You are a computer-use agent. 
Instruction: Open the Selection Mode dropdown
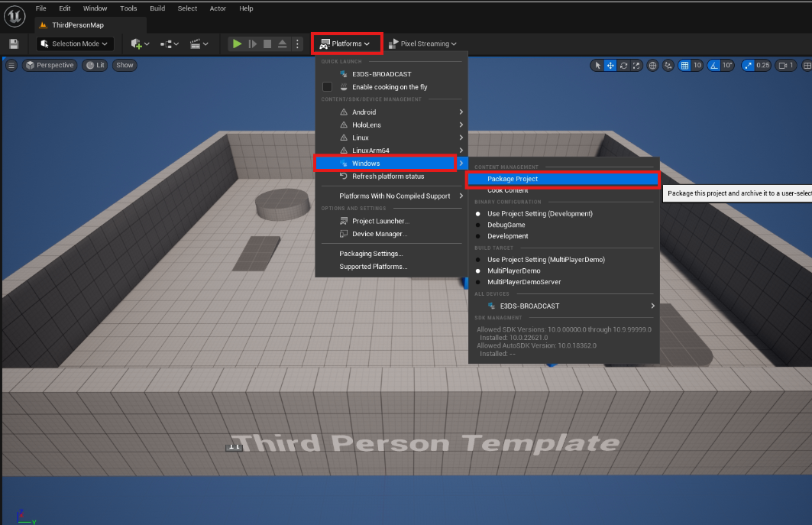tap(76, 44)
